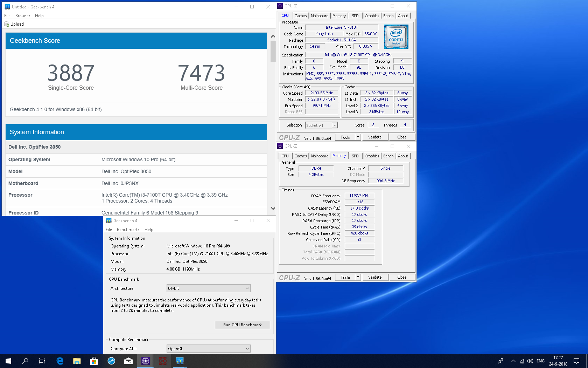
Task: Switch to CPU-Z via its taskbar icon
Action: coord(146,361)
